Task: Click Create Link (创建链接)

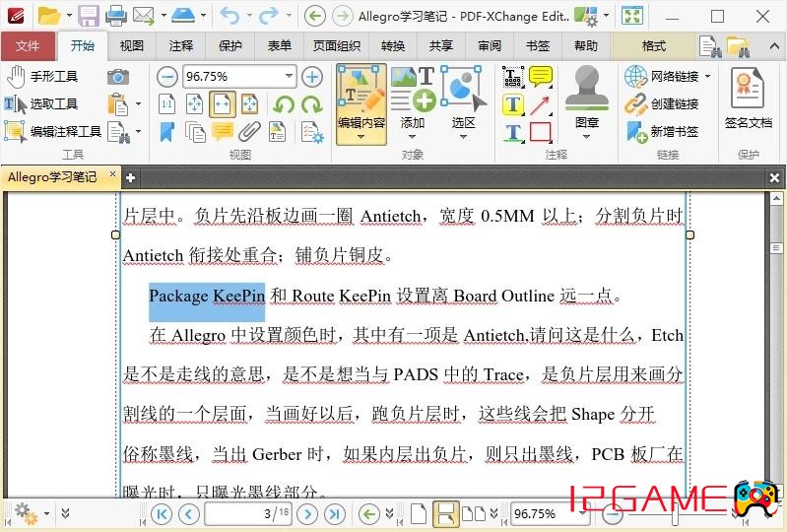Action: point(662,103)
